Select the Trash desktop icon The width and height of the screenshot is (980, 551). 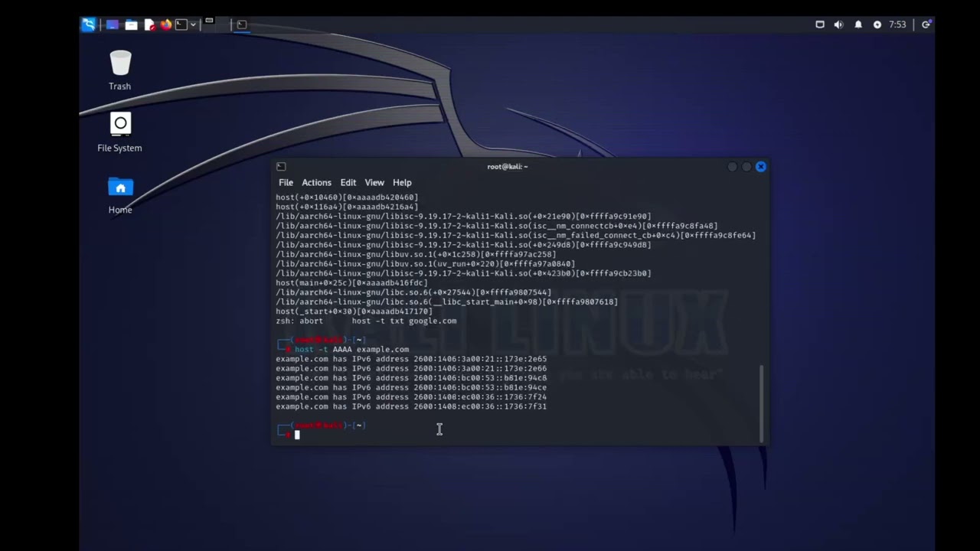119,70
